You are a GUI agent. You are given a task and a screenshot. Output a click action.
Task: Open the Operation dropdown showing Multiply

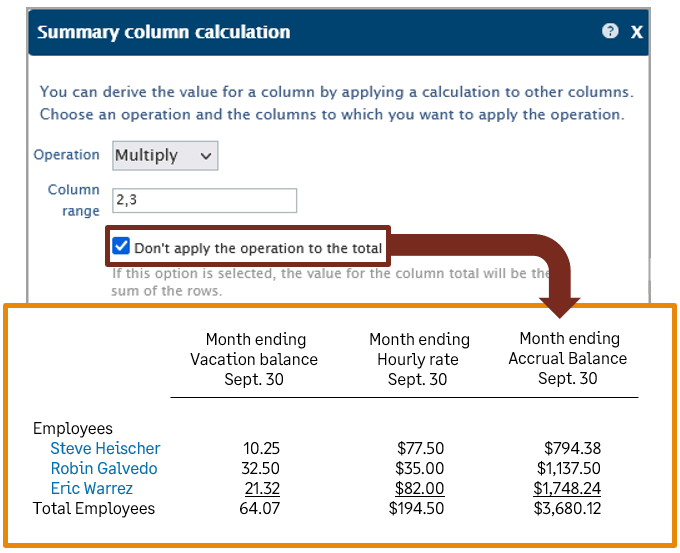coord(165,155)
